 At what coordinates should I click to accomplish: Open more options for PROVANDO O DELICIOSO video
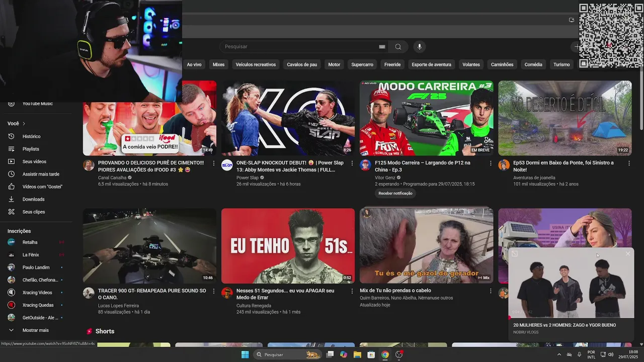click(214, 163)
